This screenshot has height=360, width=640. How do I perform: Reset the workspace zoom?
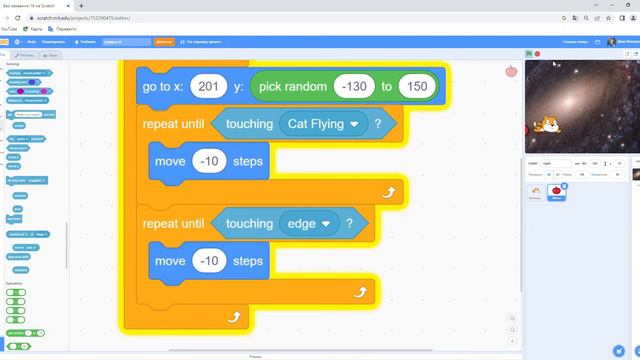pyautogui.click(x=512, y=341)
